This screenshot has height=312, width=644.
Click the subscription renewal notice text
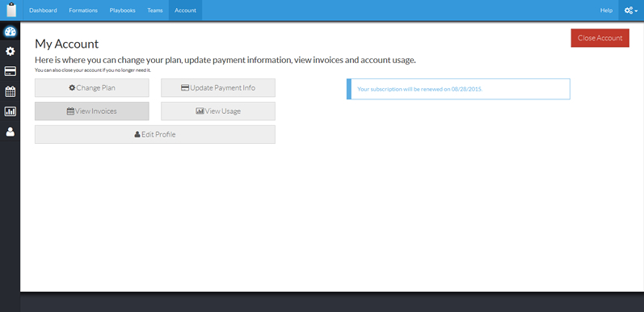[x=419, y=89]
